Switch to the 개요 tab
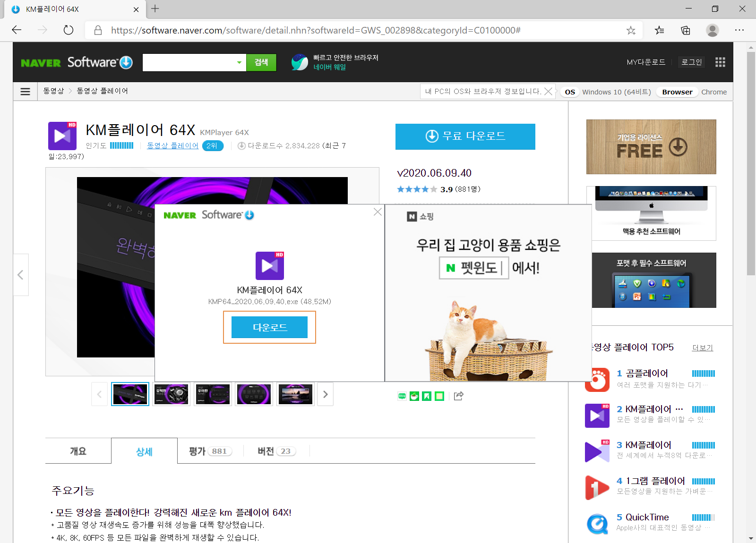 pyautogui.click(x=78, y=451)
